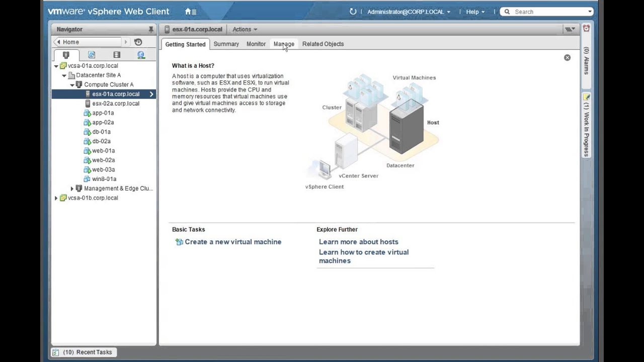Open the panel options menu icon
The height and width of the screenshot is (362, 644).
pyautogui.click(x=570, y=30)
